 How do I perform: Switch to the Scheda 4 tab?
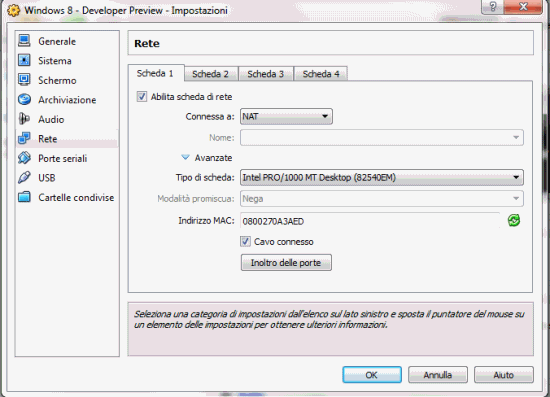click(x=321, y=74)
